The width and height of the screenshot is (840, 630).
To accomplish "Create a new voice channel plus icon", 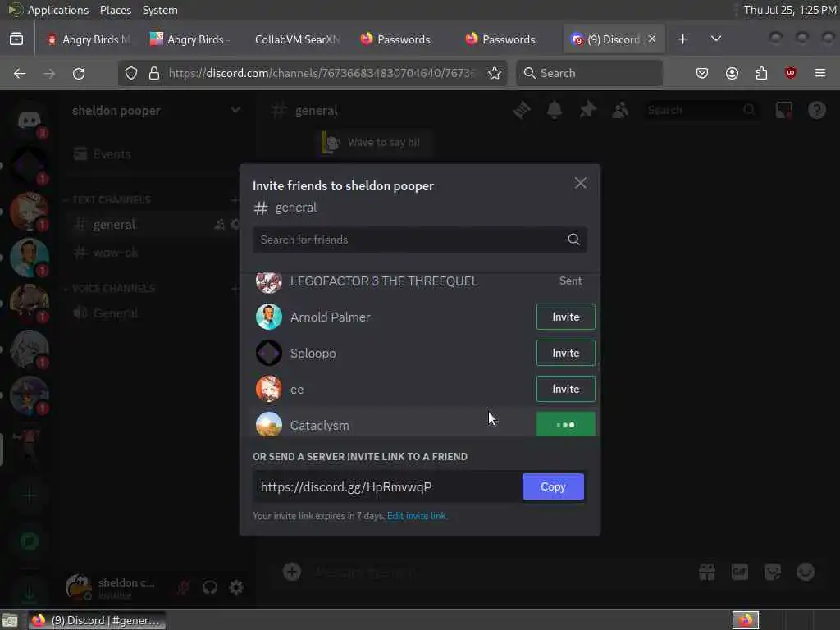I will click(235, 289).
